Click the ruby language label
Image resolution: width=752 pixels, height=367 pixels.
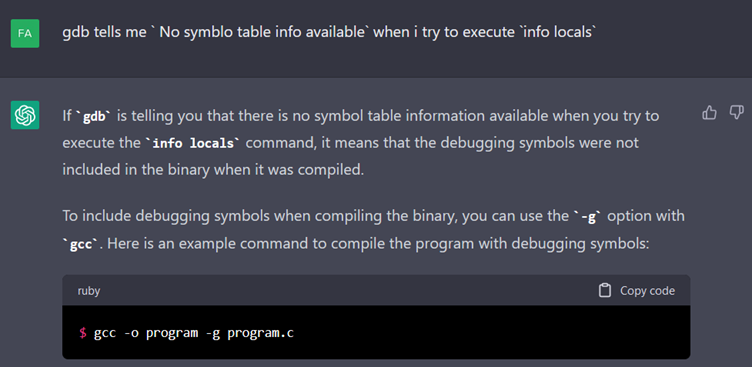[x=89, y=291]
